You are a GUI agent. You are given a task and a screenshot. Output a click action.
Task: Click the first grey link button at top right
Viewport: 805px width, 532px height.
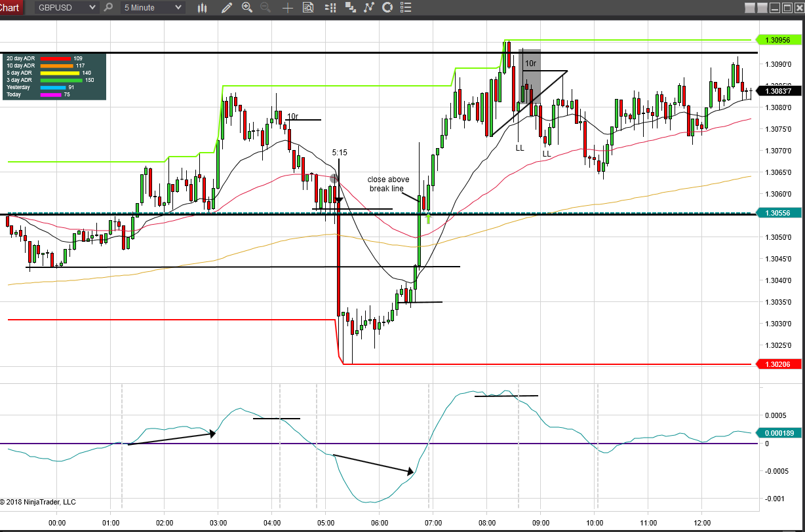pos(749,7)
